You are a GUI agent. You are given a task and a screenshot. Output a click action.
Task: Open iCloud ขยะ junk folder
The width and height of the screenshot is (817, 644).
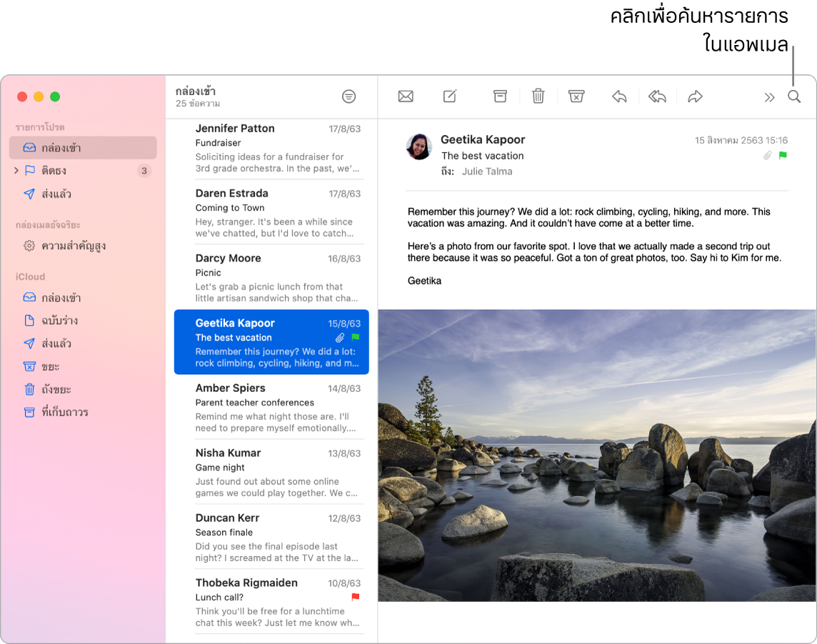(83, 366)
